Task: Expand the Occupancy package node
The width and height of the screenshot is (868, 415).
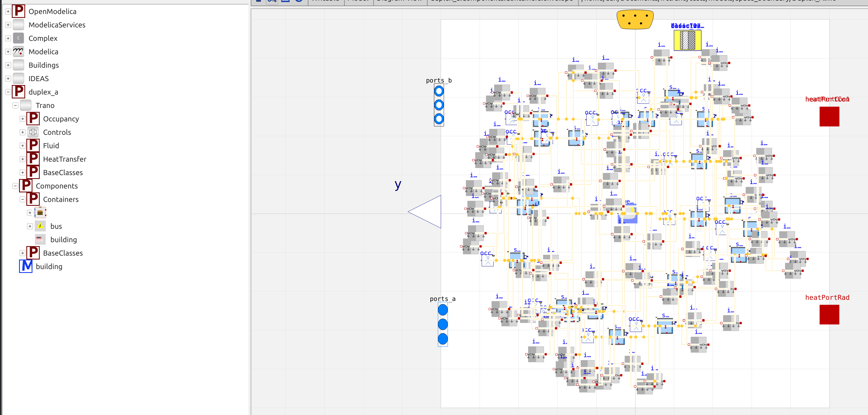Action: [23, 119]
